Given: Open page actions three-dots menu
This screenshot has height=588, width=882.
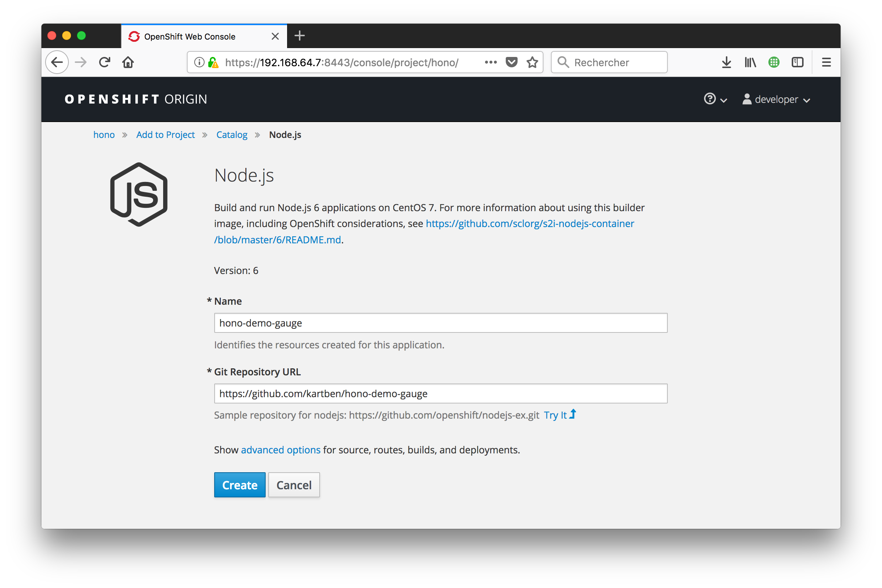Looking at the screenshot, I should point(491,62).
